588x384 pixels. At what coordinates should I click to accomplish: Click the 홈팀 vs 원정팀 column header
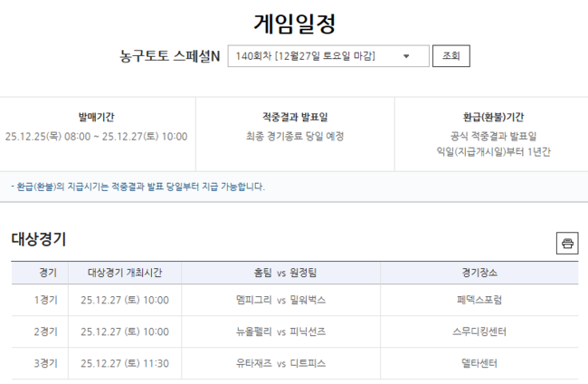point(280,273)
